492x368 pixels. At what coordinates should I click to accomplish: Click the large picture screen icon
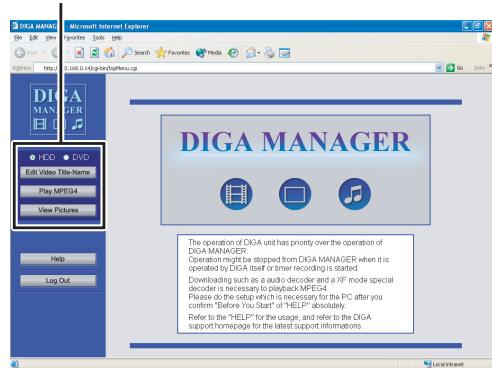pyautogui.click(x=295, y=194)
